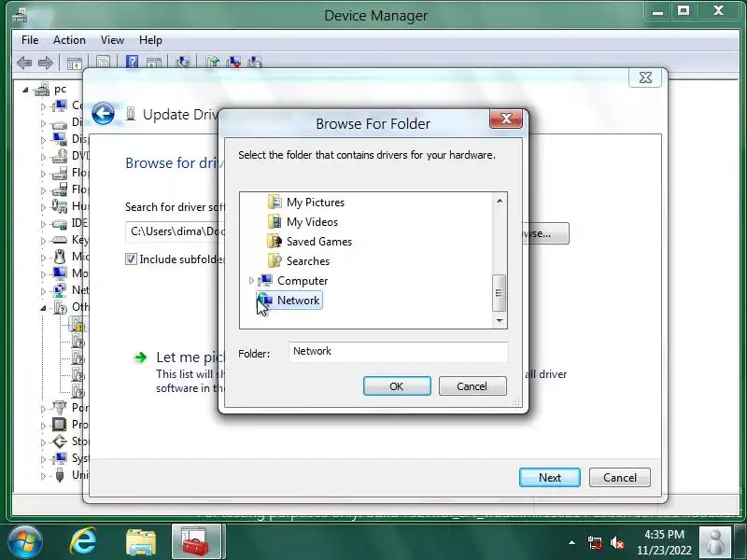Confirm folder selection with OK button
The height and width of the screenshot is (560, 747).
pos(397,386)
